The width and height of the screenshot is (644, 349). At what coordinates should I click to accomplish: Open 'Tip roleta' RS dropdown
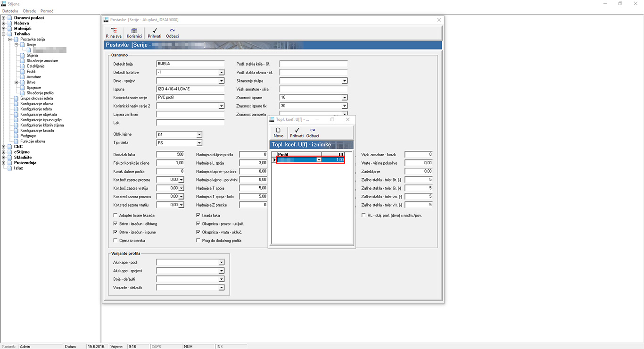pos(199,143)
